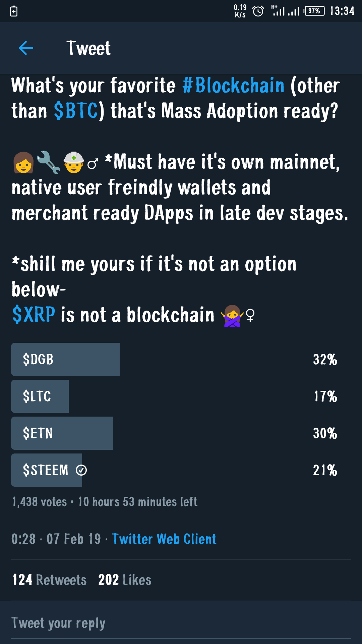Tap the wrench emoji in tweet

click(x=48, y=162)
